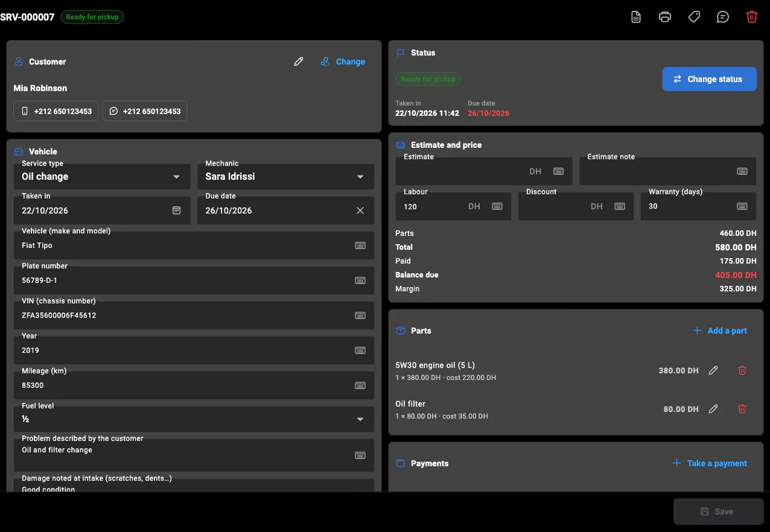The image size is (770, 532).
Task: Edit the Oil filter part
Action: [x=713, y=409]
